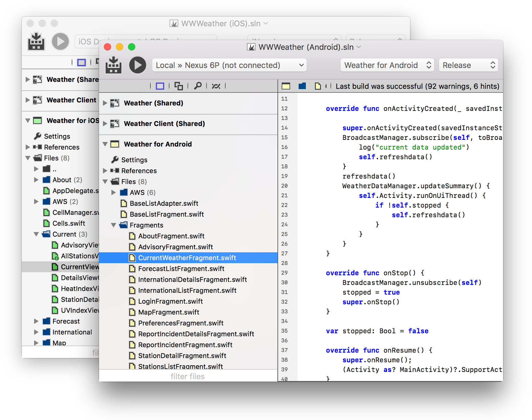The width and height of the screenshot is (532, 420).
Task: Collapse Weather for iOS project in iOS window
Action: 28,121
